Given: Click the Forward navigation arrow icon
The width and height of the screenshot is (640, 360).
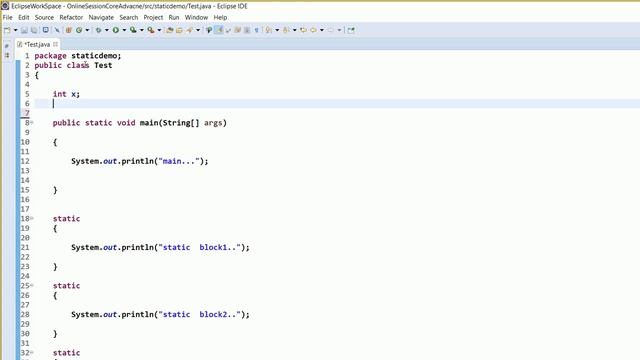Looking at the screenshot, I should pyautogui.click(x=331, y=30).
